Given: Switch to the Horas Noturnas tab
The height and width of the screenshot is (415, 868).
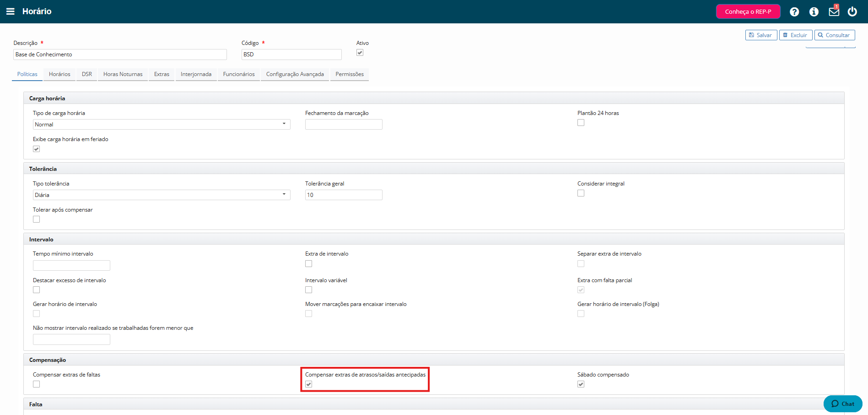Looking at the screenshot, I should 123,74.
